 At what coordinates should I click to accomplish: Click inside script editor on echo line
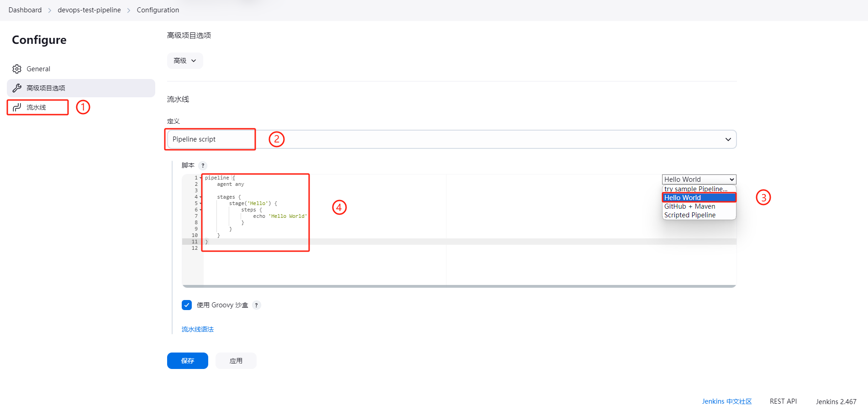coord(280,216)
